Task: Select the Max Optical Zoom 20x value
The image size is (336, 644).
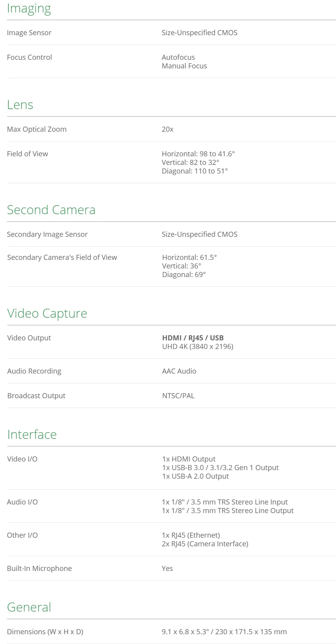Action: pos(167,129)
